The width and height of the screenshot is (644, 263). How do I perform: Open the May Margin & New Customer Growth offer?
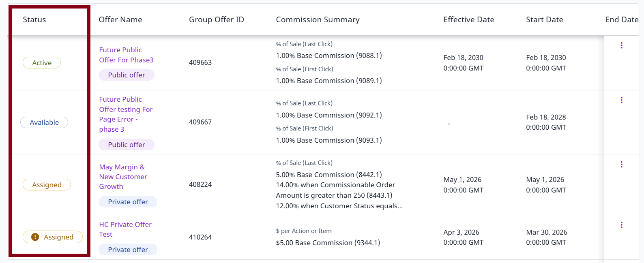pyautogui.click(x=123, y=177)
